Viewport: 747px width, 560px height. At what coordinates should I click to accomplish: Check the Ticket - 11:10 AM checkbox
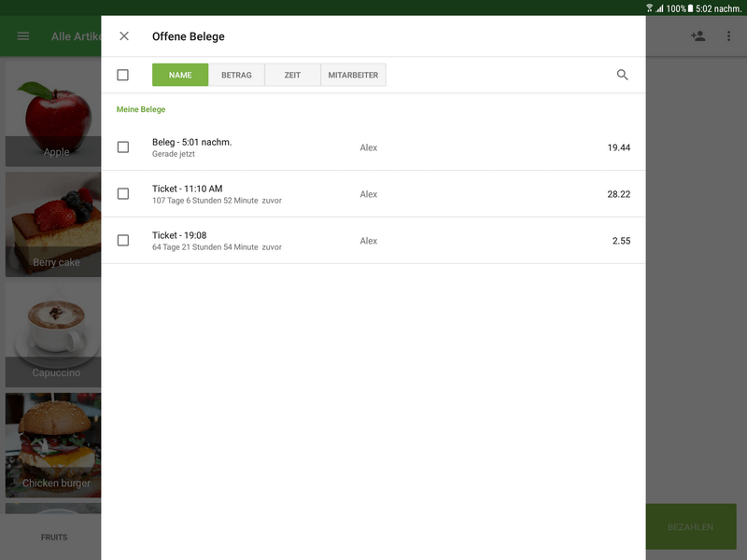click(x=122, y=194)
